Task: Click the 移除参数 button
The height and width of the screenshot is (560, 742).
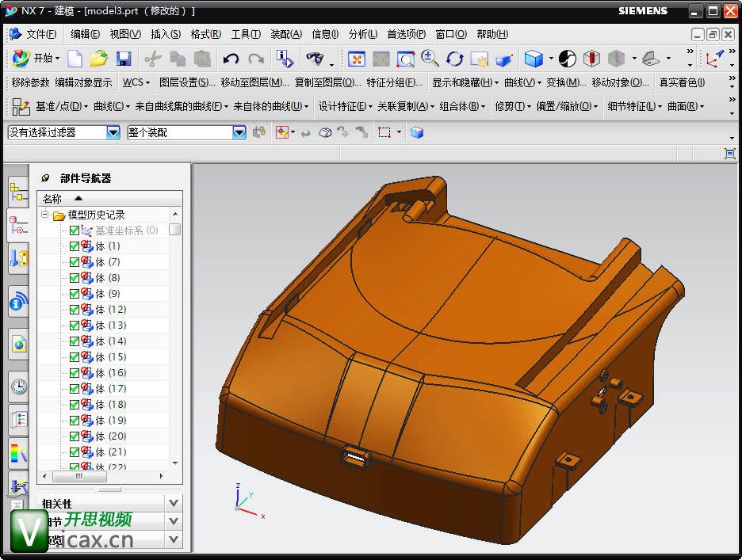Action: coord(30,82)
